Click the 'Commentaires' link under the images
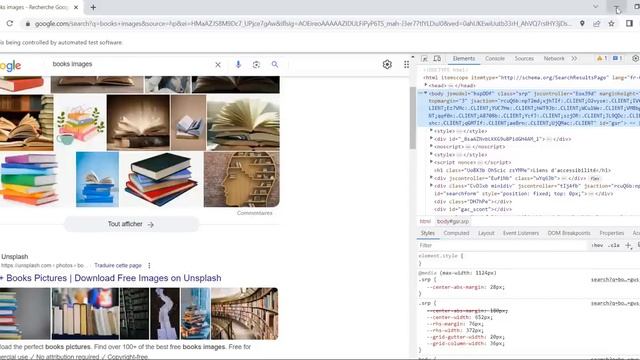The height and width of the screenshot is (360, 640). pyautogui.click(x=254, y=213)
